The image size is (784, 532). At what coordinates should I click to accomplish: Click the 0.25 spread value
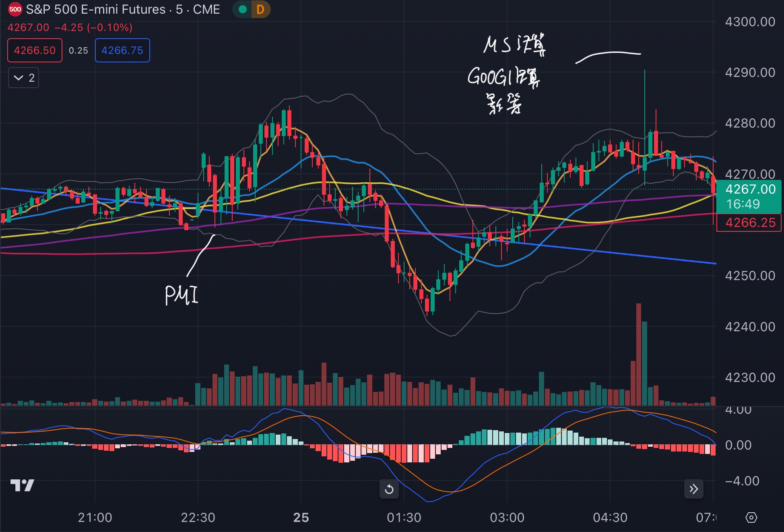[78, 50]
